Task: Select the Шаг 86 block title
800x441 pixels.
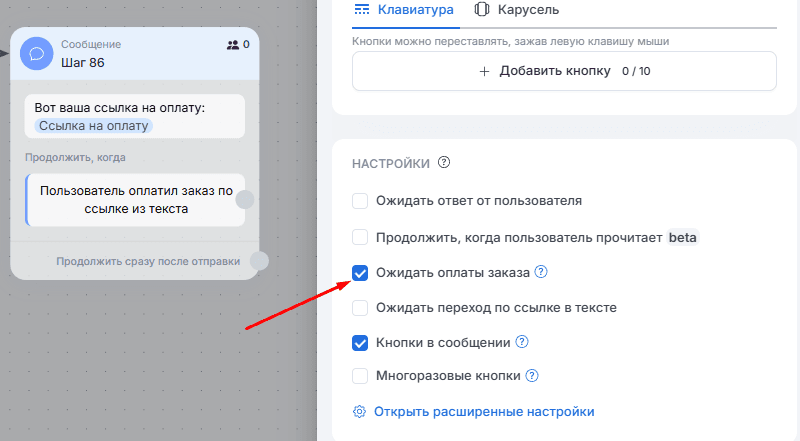Action: pyautogui.click(x=83, y=63)
